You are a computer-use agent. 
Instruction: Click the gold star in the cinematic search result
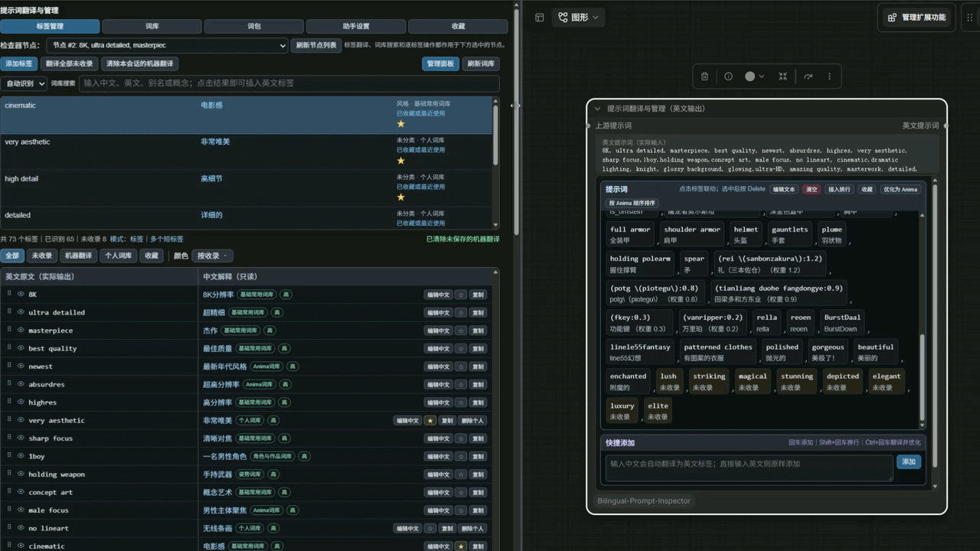click(400, 124)
